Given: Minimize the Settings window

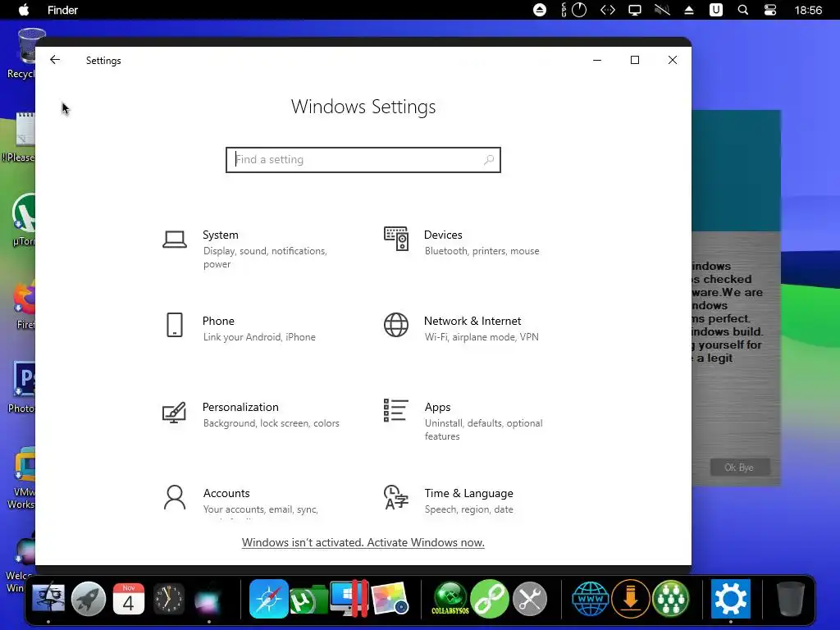Looking at the screenshot, I should [597, 60].
